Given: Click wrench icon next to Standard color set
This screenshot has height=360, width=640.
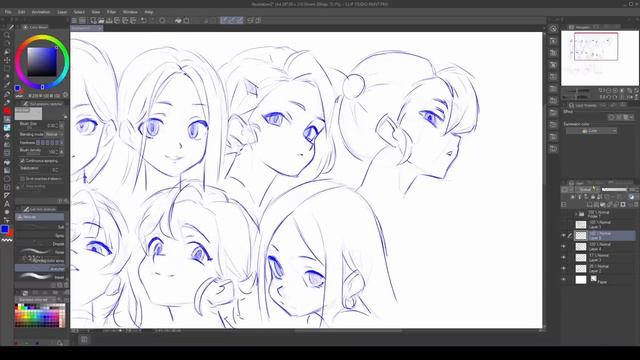Looking at the screenshot, I should point(60,300).
